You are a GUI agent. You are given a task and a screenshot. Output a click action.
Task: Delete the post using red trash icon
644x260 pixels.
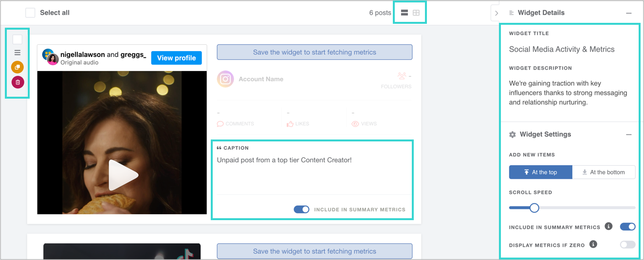tap(18, 82)
